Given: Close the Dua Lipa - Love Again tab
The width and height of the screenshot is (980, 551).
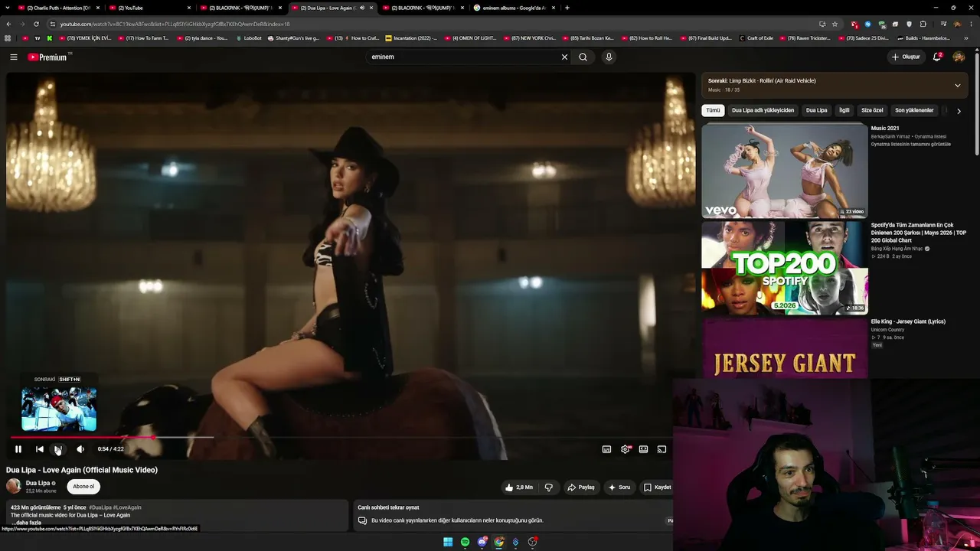Looking at the screenshot, I should (x=371, y=8).
